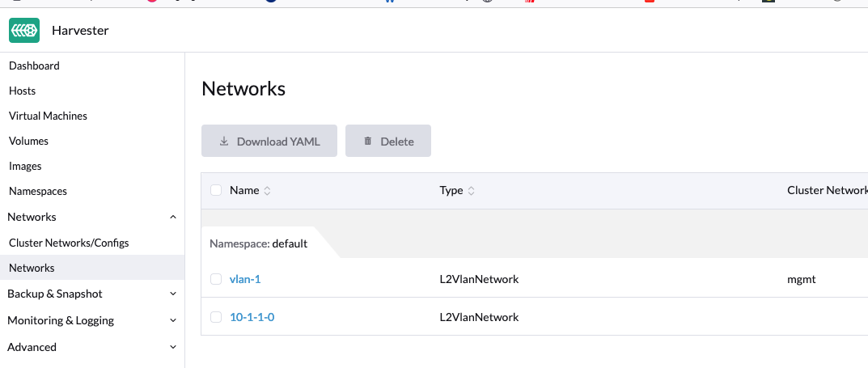The image size is (868, 368).
Task: Expand Monitoring & Logging group chevron
Action: point(173,320)
